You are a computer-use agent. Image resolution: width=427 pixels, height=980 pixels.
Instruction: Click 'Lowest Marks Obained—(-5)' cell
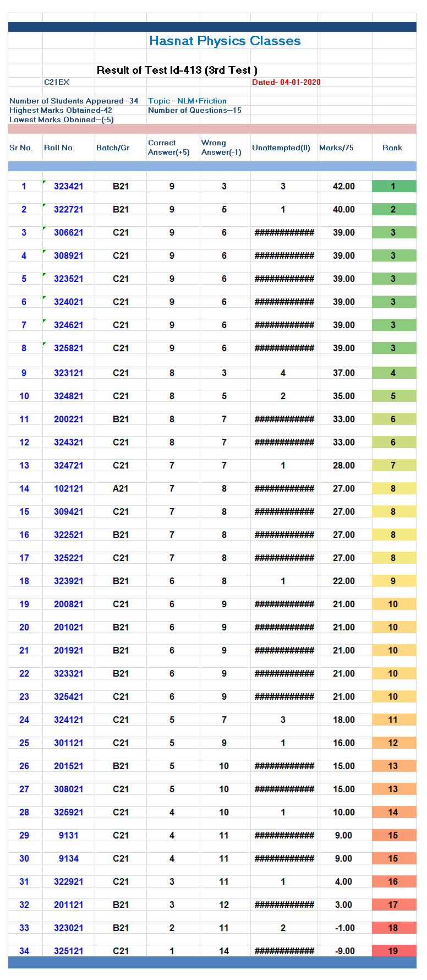62,119
